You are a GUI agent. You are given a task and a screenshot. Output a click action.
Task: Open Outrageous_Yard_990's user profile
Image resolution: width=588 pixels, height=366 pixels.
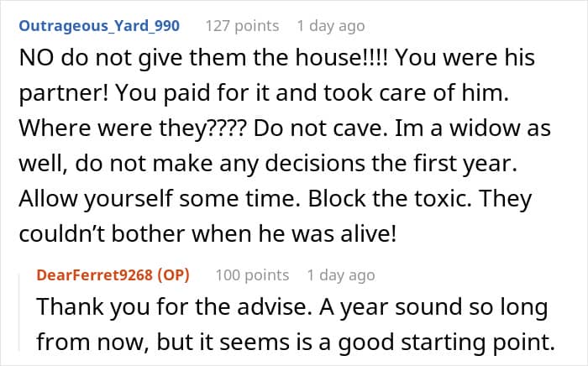(x=97, y=25)
